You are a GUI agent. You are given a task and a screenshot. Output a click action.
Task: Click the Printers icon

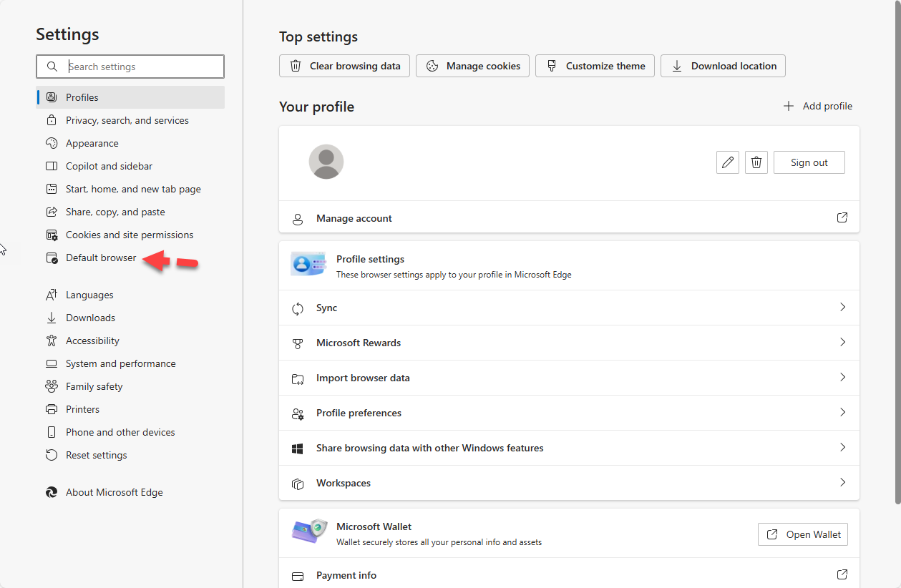(52, 409)
